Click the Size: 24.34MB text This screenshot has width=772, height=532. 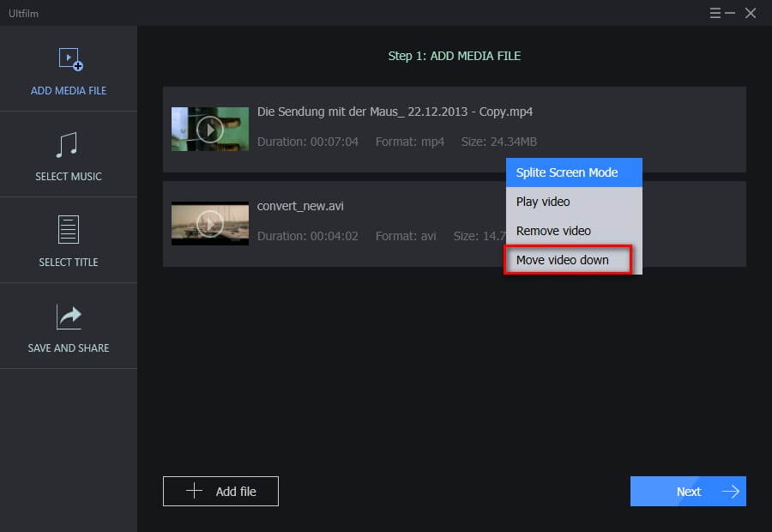(498, 142)
